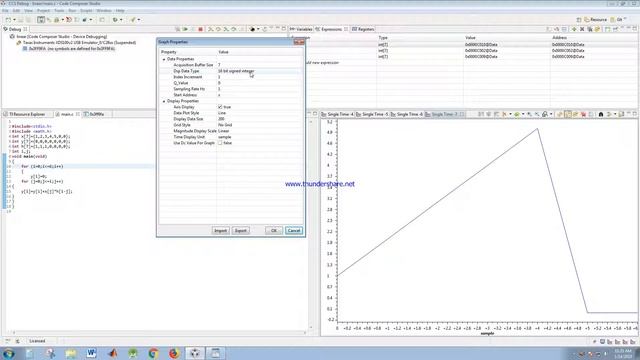640x360 pixels.
Task: Click the Add new expression row
Action: (322, 63)
